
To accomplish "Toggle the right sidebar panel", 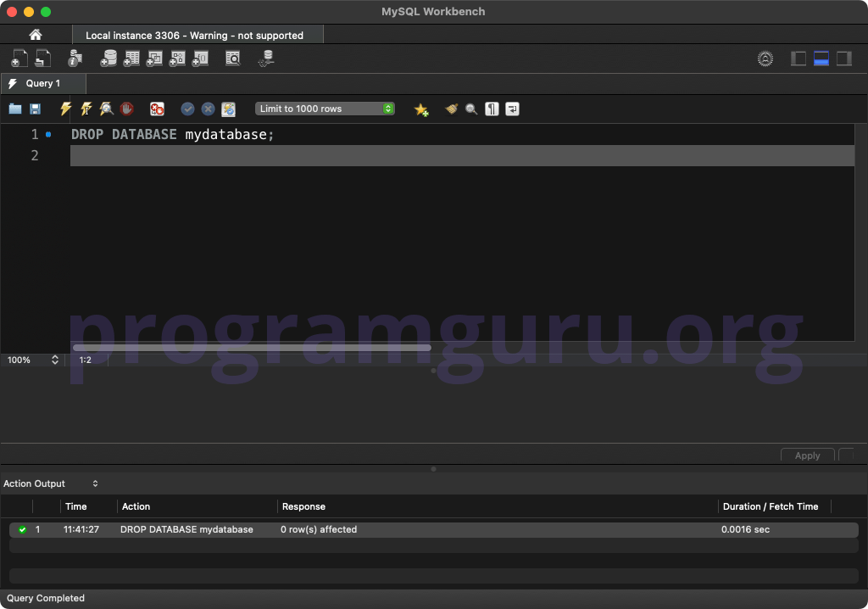I will click(843, 59).
